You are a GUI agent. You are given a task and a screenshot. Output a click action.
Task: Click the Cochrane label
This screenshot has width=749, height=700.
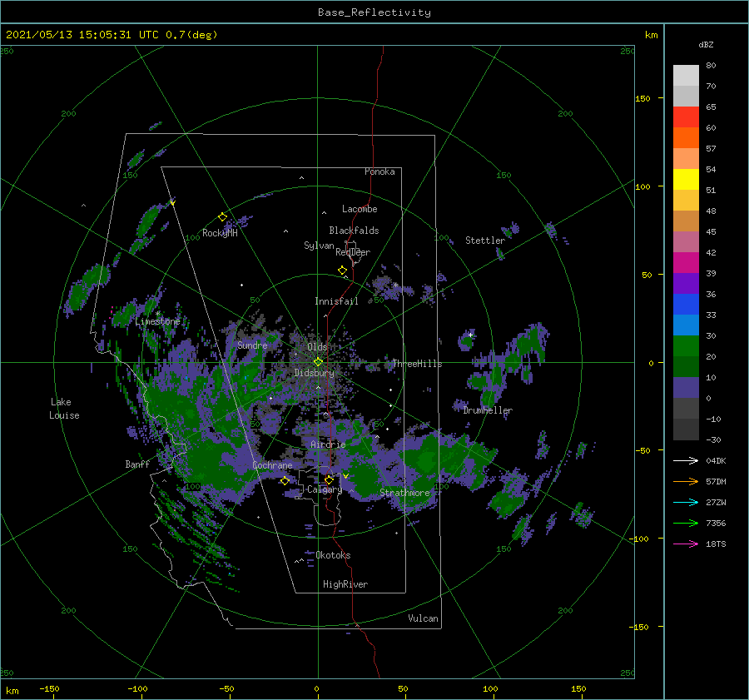point(272,465)
